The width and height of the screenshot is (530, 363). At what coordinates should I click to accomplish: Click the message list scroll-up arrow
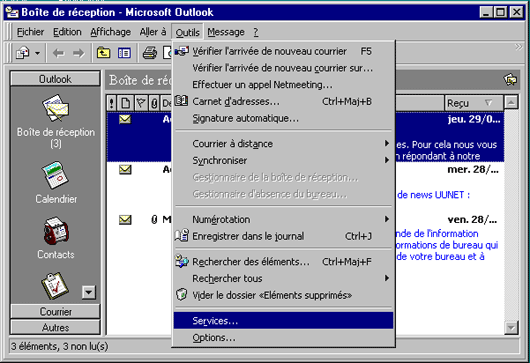[511, 102]
